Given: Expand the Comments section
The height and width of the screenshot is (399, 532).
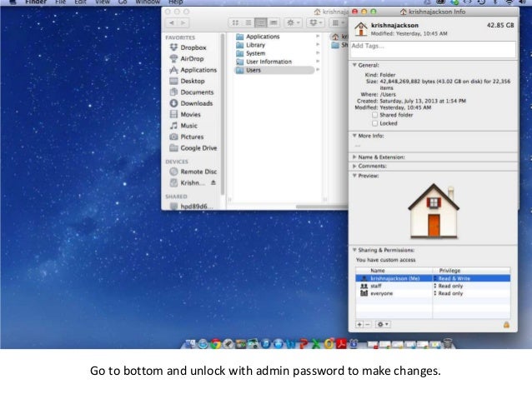Looking at the screenshot, I should point(354,166).
